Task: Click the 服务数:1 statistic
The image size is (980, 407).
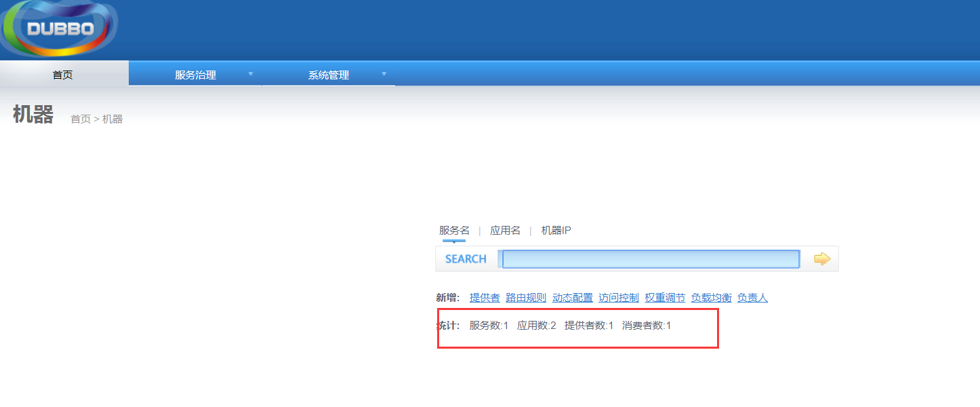Action: tap(489, 326)
